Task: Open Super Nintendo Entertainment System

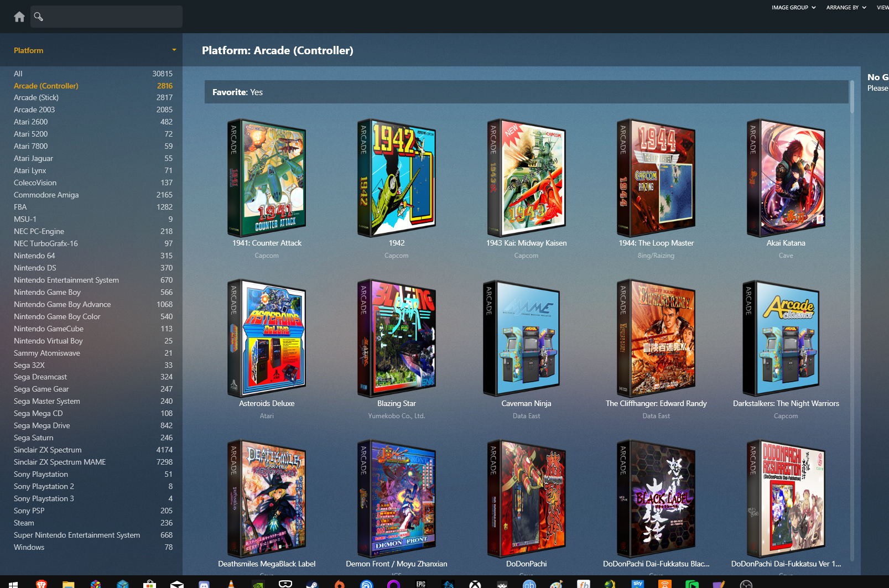Action: click(x=93, y=535)
